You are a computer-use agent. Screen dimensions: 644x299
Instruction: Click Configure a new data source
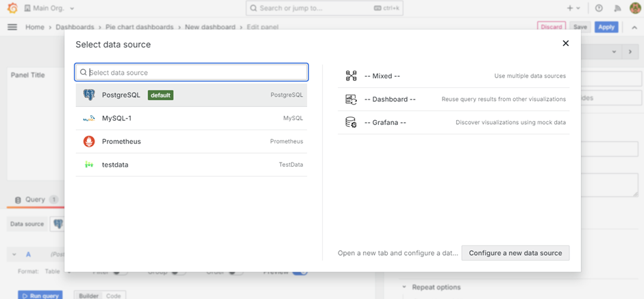pyautogui.click(x=515, y=253)
